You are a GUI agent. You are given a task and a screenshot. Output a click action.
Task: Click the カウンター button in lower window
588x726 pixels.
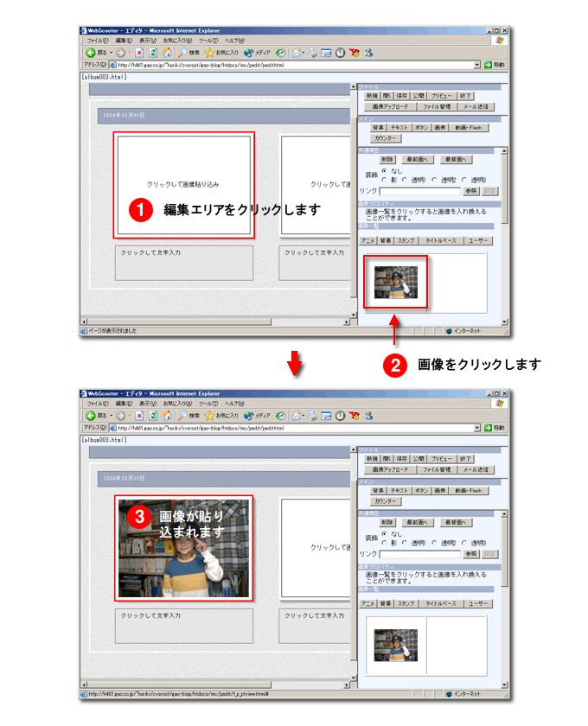coord(386,501)
